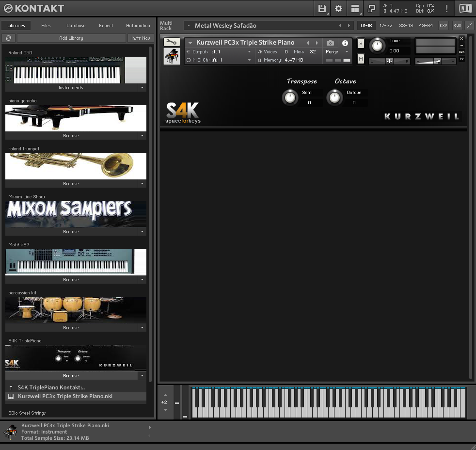Viewport: 476px width, 450px height.
Task: Open S4K TriplePiano library dropdown arrow
Action: click(142, 376)
